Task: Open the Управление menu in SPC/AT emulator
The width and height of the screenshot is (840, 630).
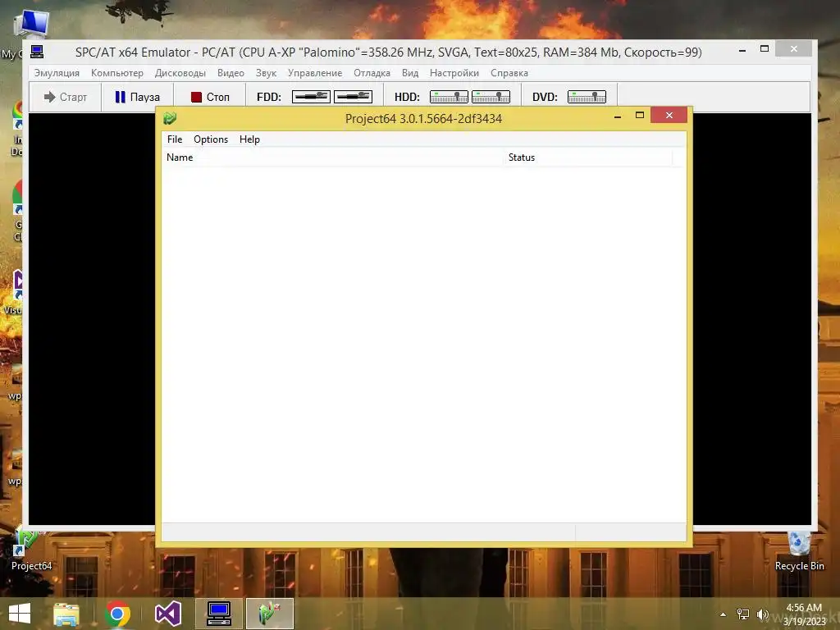Action: [x=314, y=73]
